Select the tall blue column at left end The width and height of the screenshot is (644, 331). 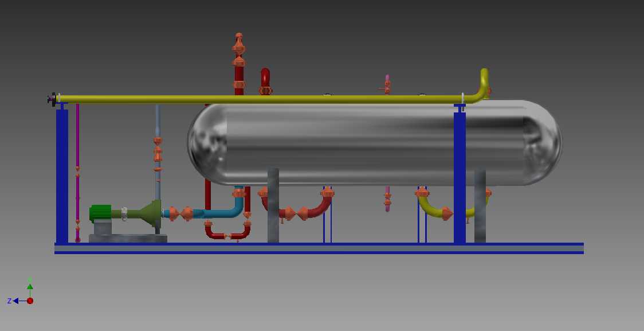62,175
